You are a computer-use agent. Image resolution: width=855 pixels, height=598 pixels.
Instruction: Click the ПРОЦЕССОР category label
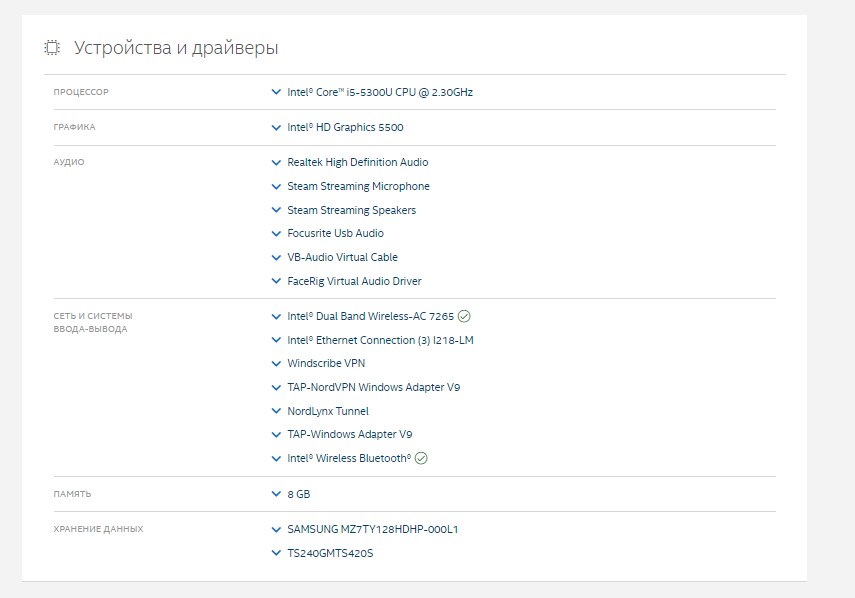(81, 92)
